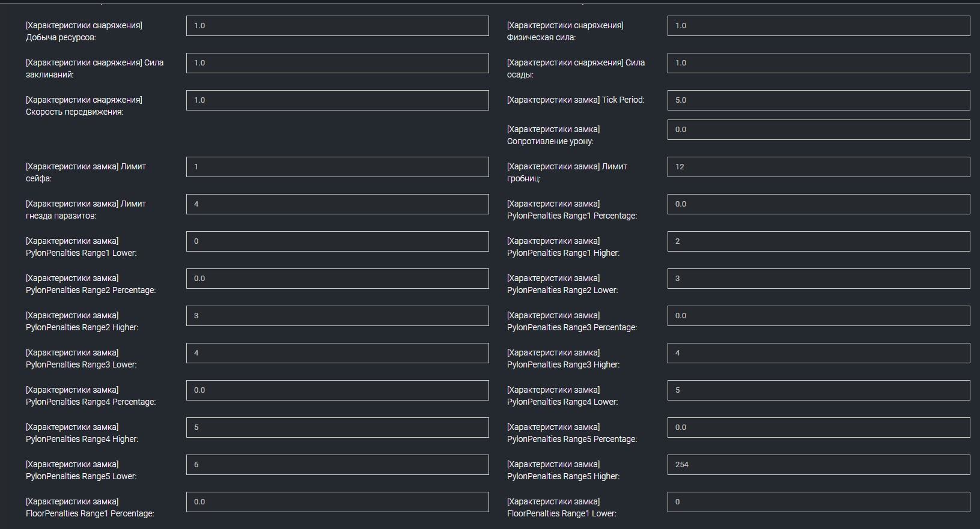Select the Сила заклинаний input box

coord(337,63)
